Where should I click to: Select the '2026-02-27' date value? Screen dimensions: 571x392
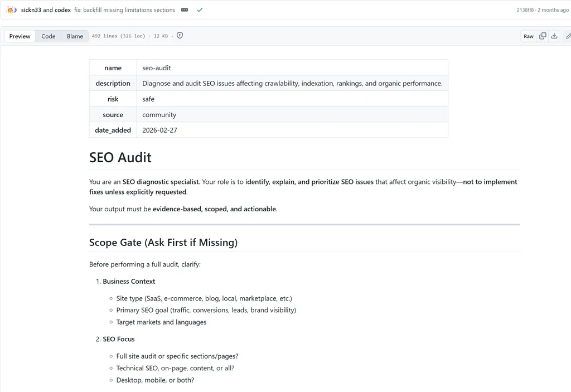(x=159, y=130)
